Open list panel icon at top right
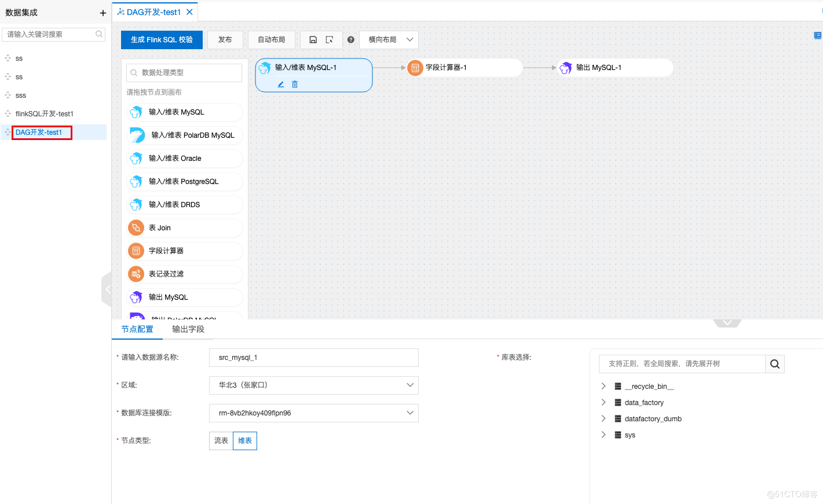The width and height of the screenshot is (823, 504). tap(818, 35)
